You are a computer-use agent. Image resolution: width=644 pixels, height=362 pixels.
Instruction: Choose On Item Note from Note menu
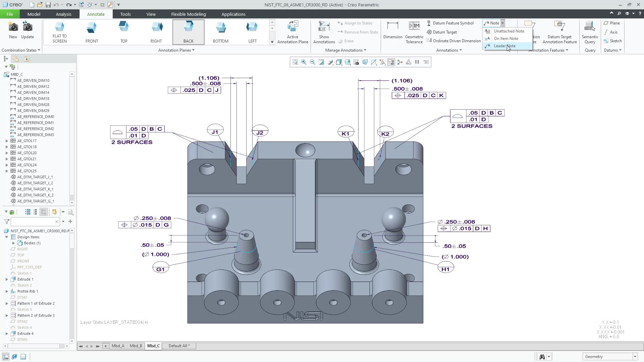click(507, 39)
